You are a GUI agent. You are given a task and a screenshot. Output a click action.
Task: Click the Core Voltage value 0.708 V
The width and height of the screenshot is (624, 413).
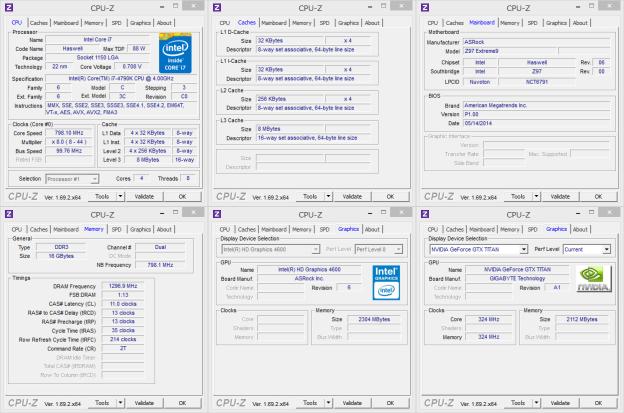pos(132,67)
